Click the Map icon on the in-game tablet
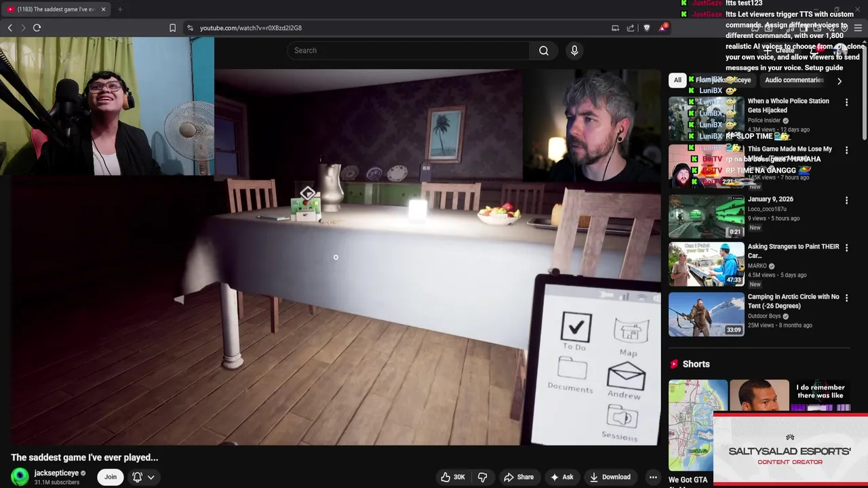Screen dimensions: 868x488 (630, 331)
